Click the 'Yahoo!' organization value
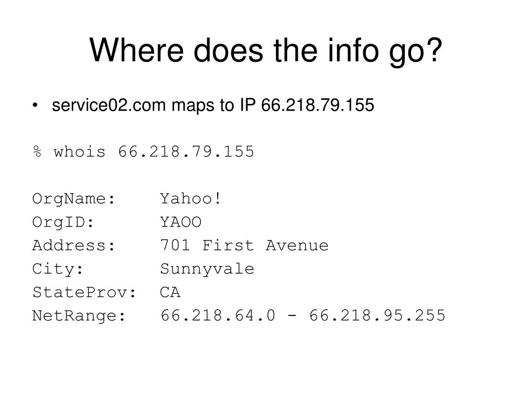532x399 pixels. [191, 198]
